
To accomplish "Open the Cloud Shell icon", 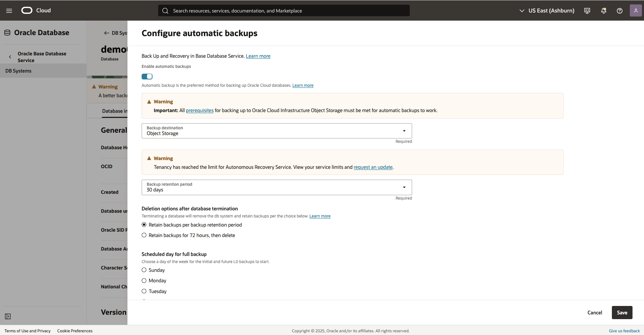I will click(587, 11).
